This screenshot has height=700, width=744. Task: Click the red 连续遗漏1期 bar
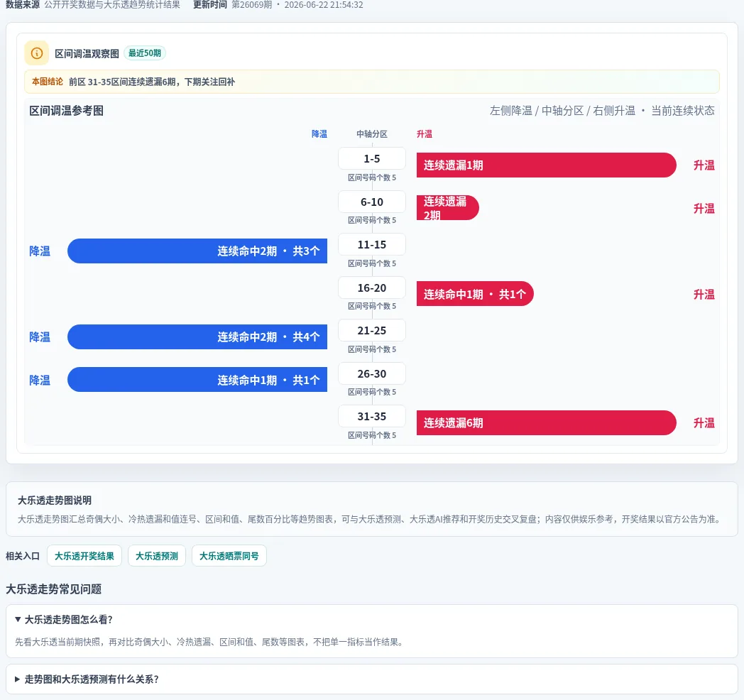pyautogui.click(x=546, y=165)
